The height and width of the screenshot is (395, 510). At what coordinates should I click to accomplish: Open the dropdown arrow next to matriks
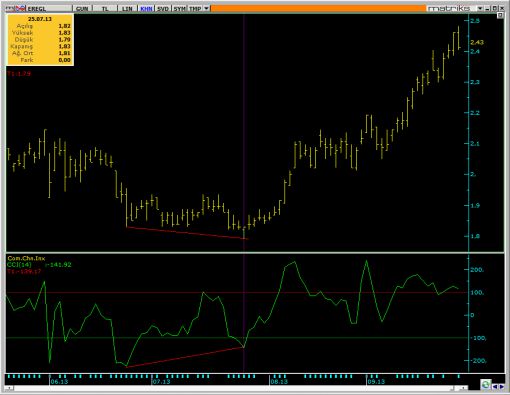(480, 8)
